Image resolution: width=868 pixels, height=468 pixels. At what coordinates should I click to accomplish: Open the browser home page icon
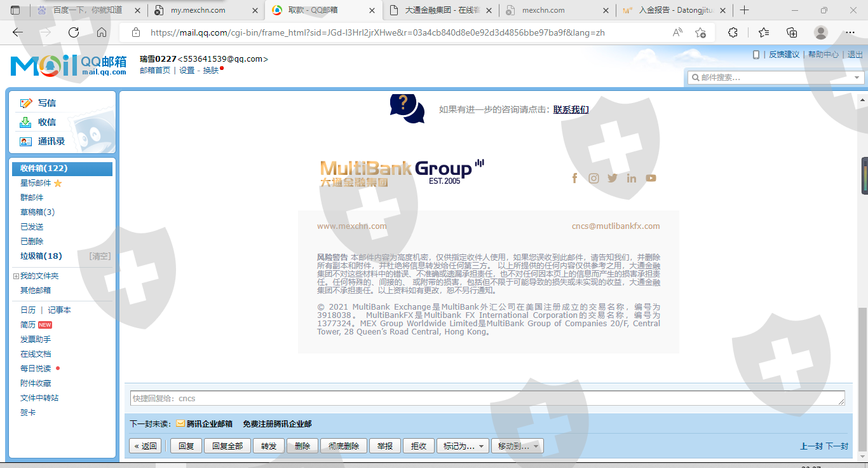point(102,32)
